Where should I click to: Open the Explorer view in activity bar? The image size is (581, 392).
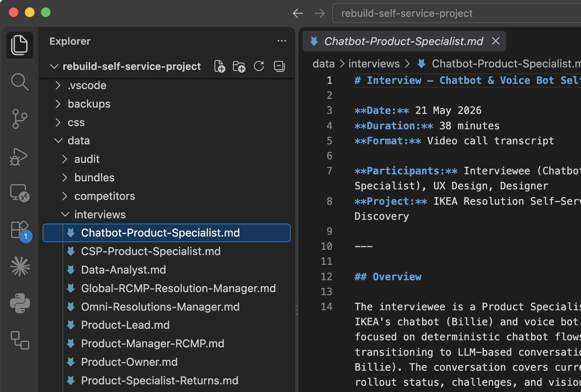click(20, 45)
